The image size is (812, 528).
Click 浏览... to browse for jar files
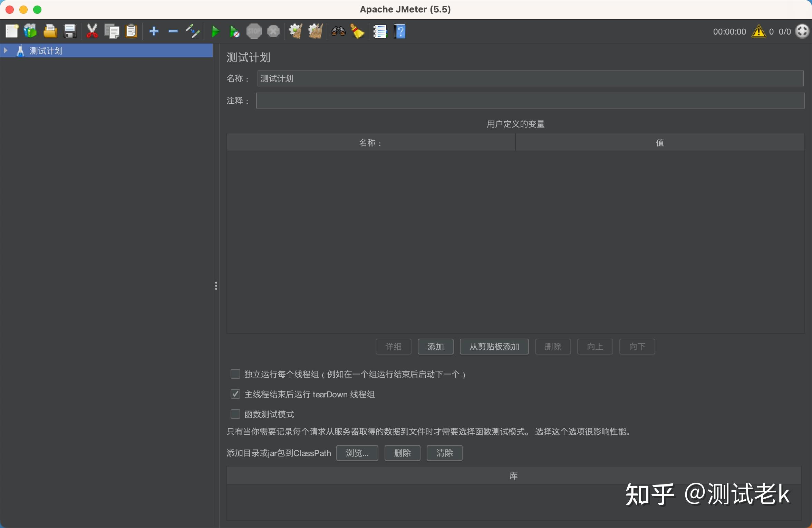point(357,453)
